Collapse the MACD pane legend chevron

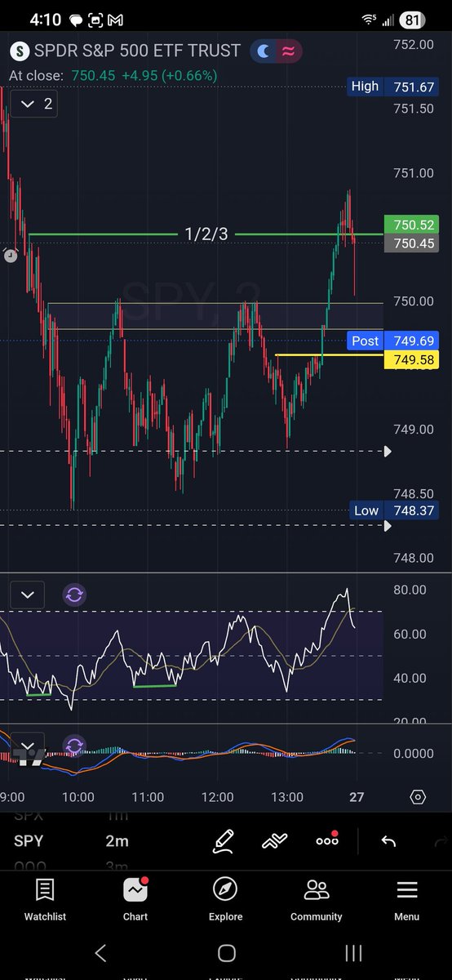pyautogui.click(x=28, y=746)
